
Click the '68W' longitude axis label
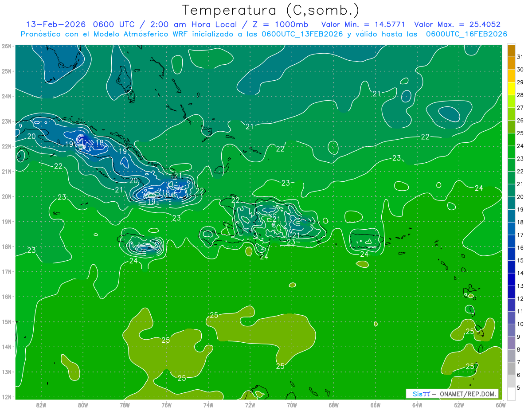[x=333, y=404]
